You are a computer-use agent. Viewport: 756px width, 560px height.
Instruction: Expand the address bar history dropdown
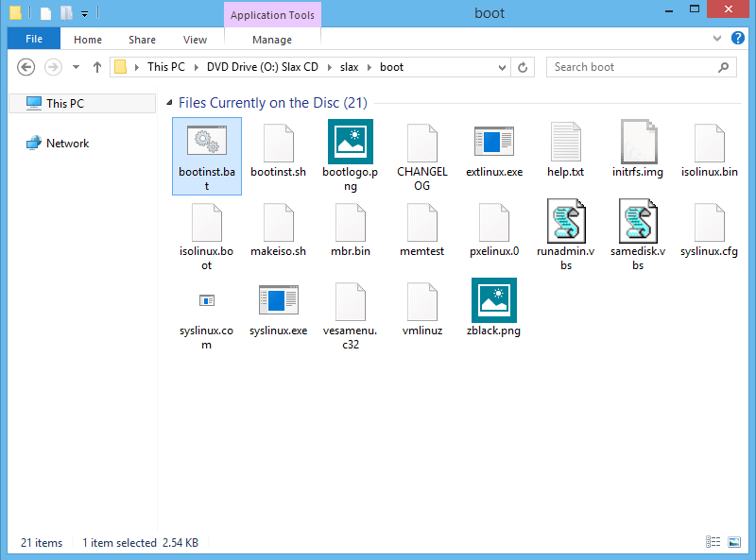502,67
